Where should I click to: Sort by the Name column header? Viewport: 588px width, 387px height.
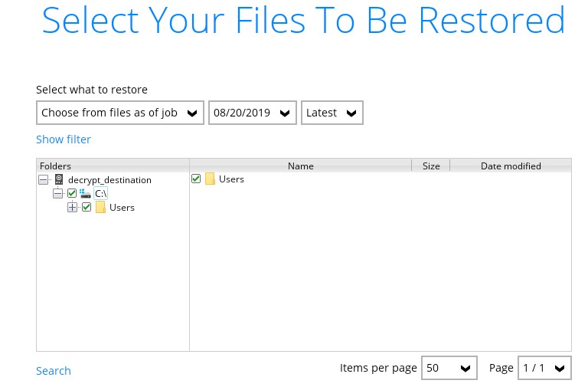[x=301, y=166]
